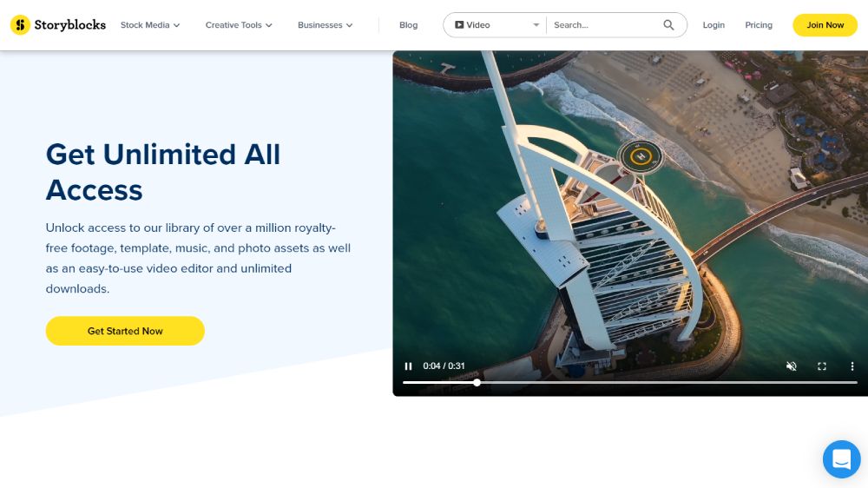Image resolution: width=868 pixels, height=488 pixels.
Task: Open video more options menu
Action: [852, 366]
